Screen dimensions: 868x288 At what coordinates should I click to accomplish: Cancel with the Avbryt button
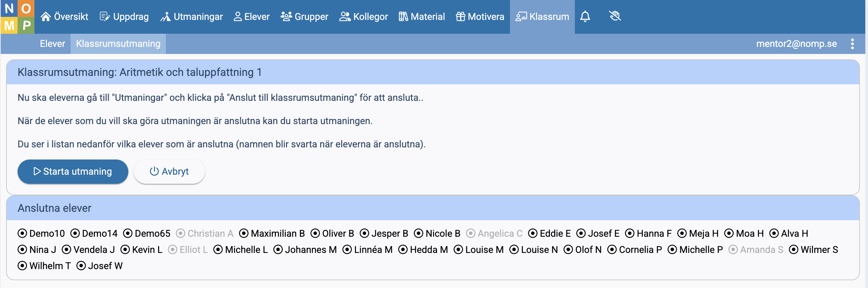[169, 172]
